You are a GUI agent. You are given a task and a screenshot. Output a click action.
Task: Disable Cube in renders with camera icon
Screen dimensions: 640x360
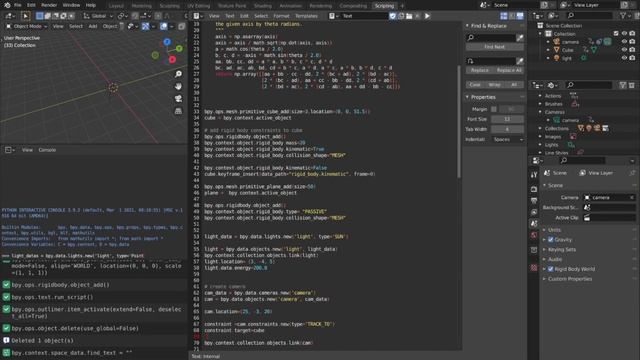click(x=632, y=50)
